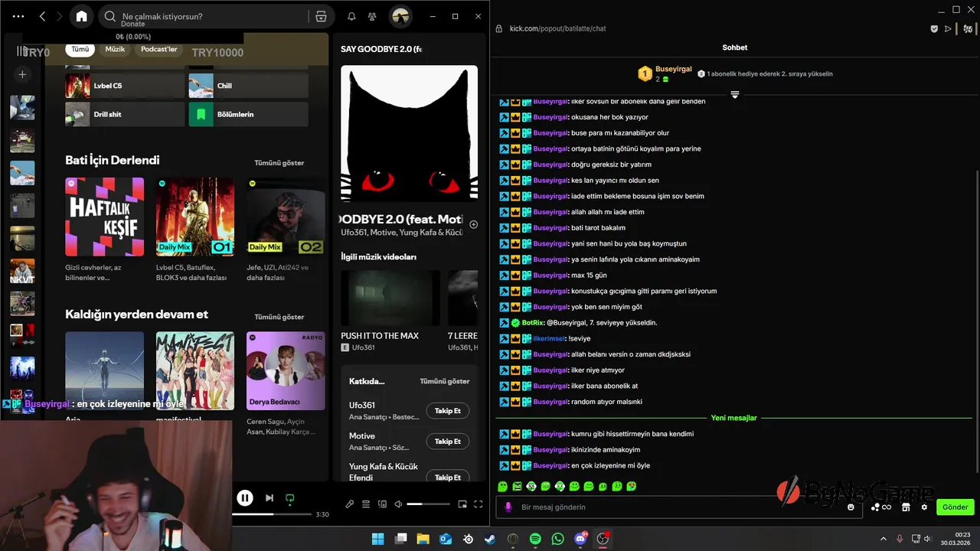The height and width of the screenshot is (551, 980).
Task: Open Daily Mix 02 cover
Action: tap(286, 217)
